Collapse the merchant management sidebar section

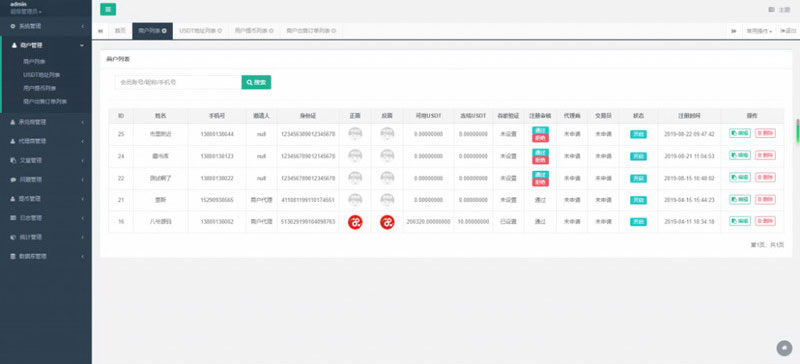click(x=46, y=45)
